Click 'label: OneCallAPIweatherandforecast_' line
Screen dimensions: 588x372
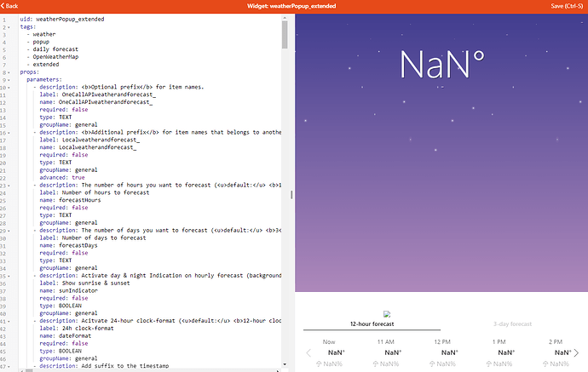(x=97, y=94)
